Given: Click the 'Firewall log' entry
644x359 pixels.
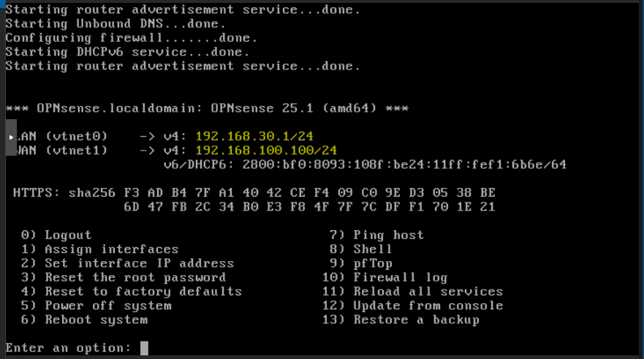Looking at the screenshot, I should (x=400, y=277).
